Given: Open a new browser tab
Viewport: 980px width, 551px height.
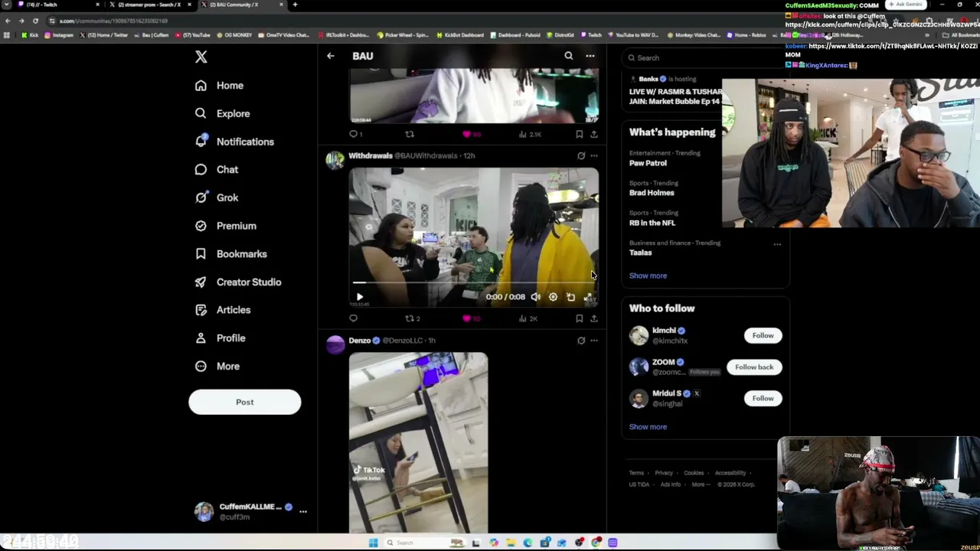Looking at the screenshot, I should 295,5.
